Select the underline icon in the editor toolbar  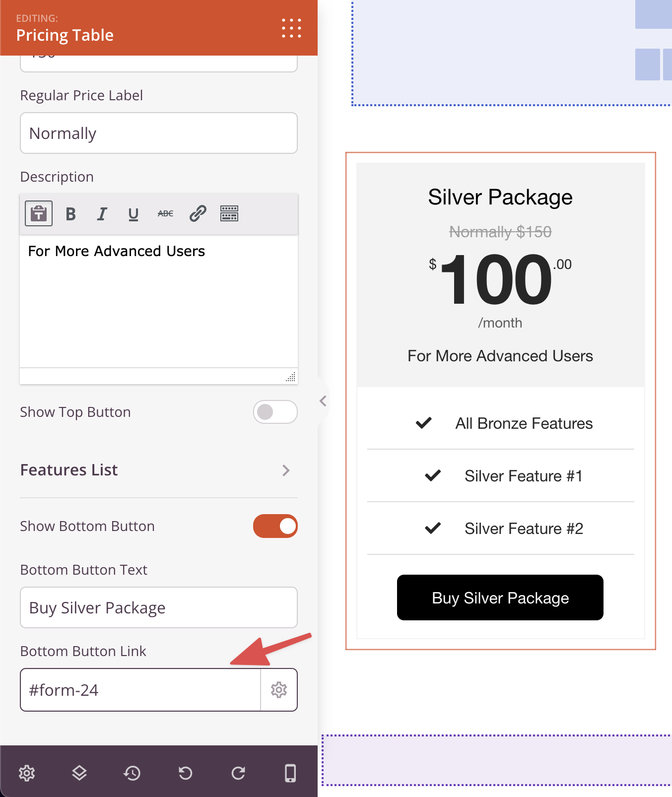(x=133, y=213)
